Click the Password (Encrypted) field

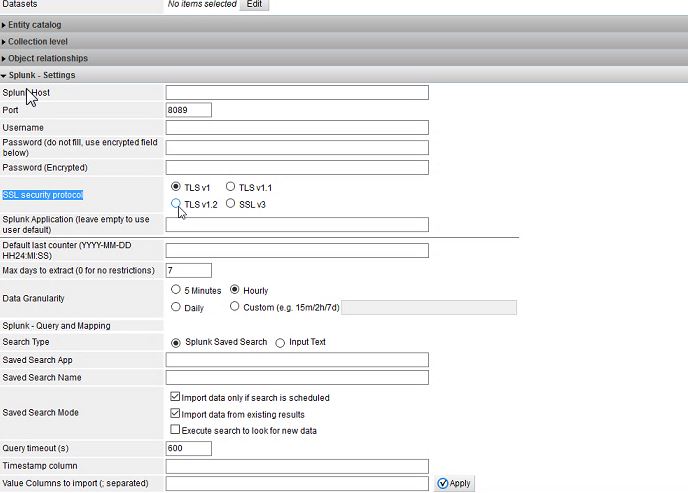[297, 168]
